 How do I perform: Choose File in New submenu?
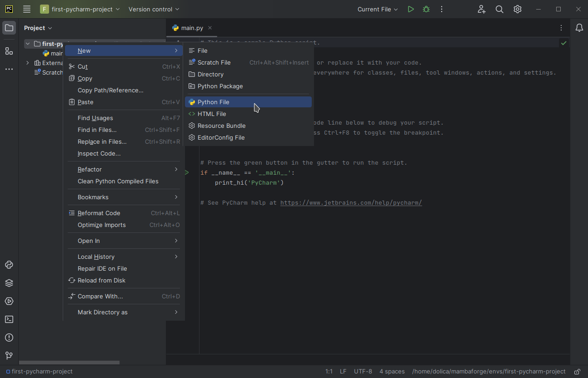coord(248,50)
